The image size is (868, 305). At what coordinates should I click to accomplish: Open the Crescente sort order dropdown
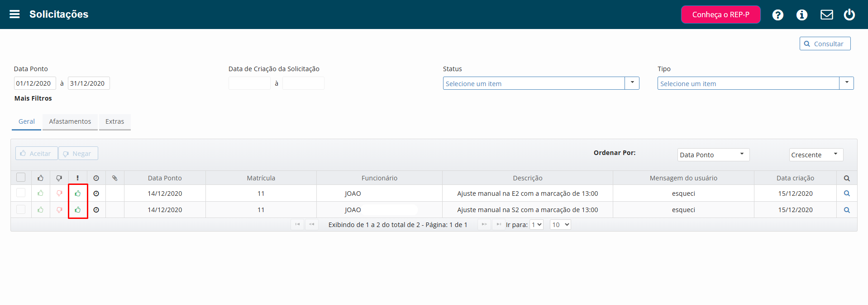(816, 155)
